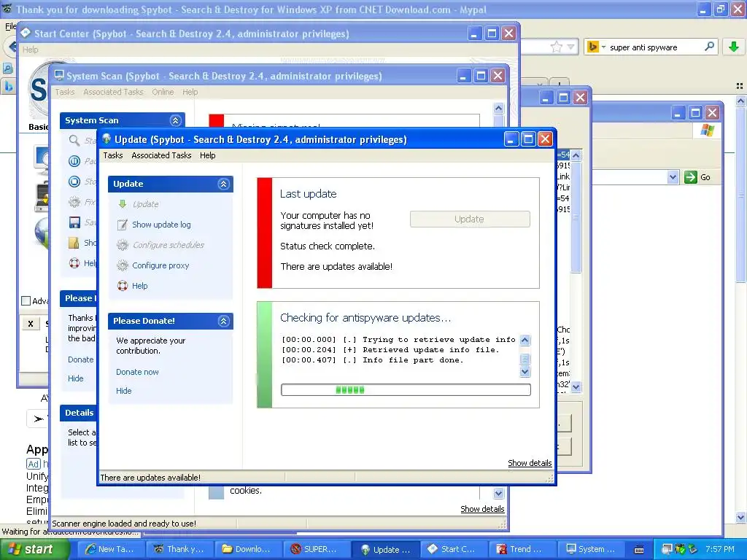
Task: Click the pause icon in System Scan panel
Action: [74, 161]
